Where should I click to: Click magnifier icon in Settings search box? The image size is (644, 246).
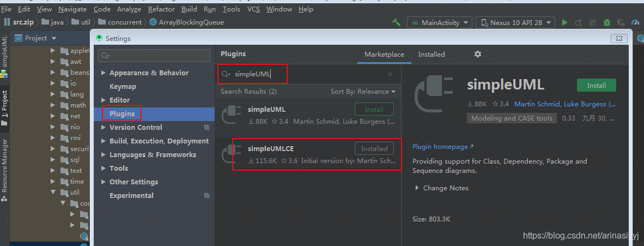(105, 56)
